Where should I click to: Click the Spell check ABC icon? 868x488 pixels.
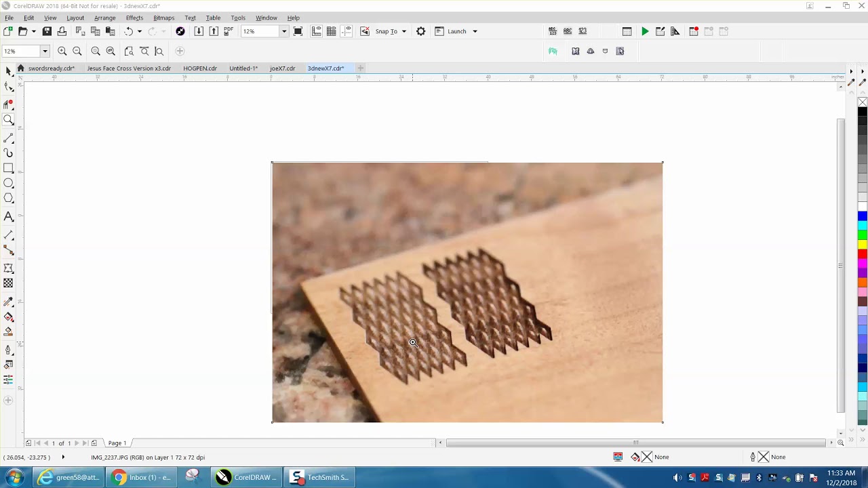coord(568,31)
